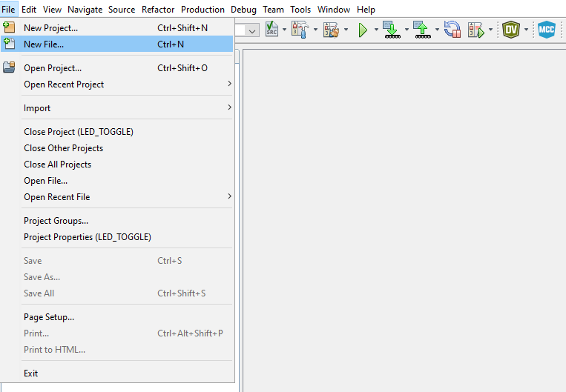Click the Build Project hammer icon

coord(297,30)
